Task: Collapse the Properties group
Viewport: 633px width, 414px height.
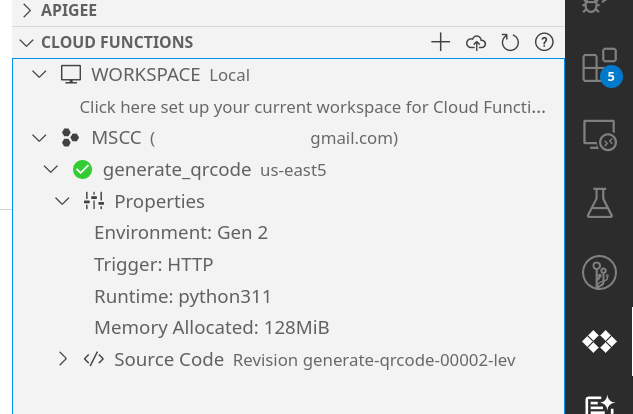Action: tap(62, 201)
